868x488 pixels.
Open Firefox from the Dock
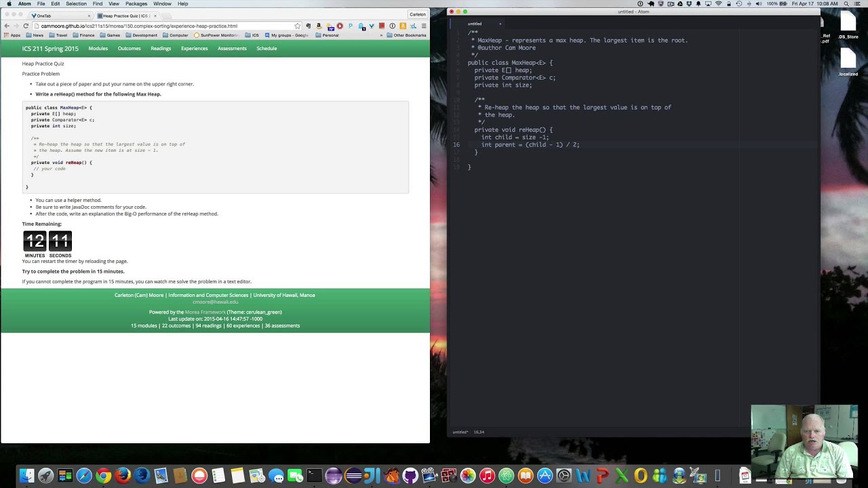pos(123,476)
